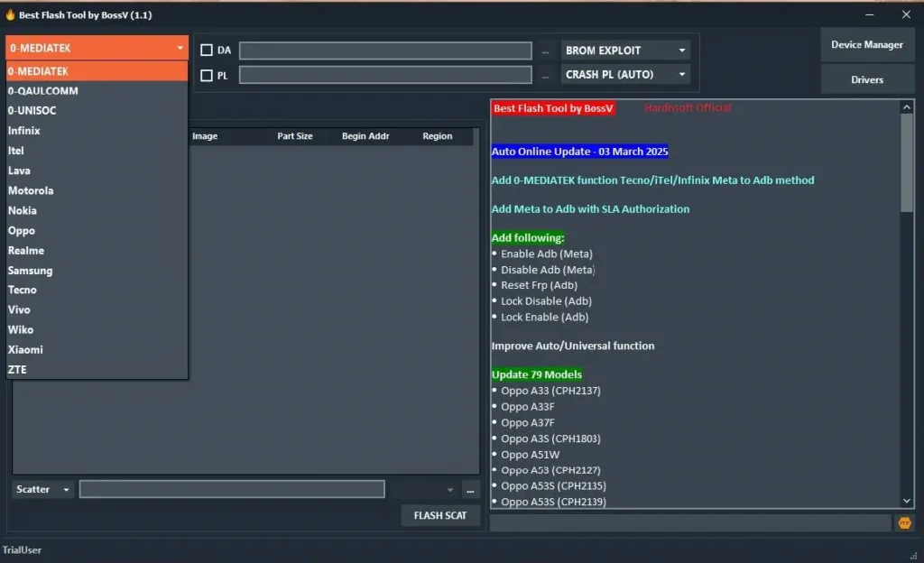Screen dimensions: 924x563
Task: Click the Auto Online Update - 03 March 2025 line
Action: tap(580, 152)
